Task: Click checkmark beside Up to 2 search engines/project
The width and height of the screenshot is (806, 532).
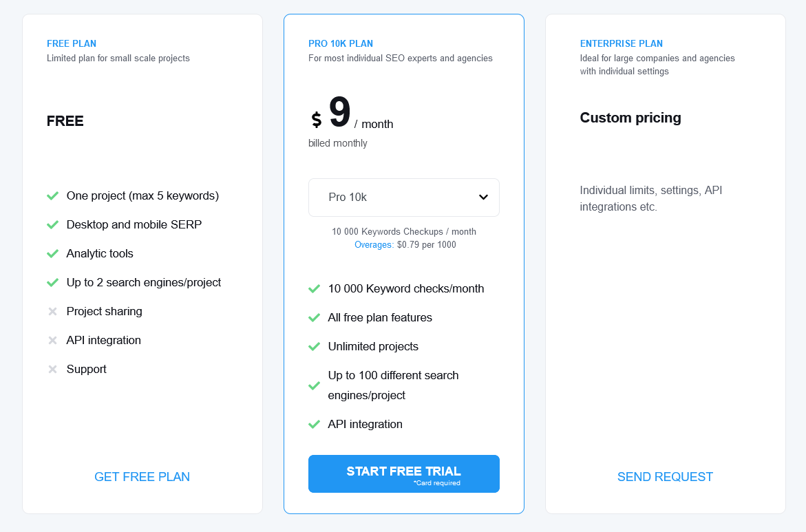Action: [52, 283]
